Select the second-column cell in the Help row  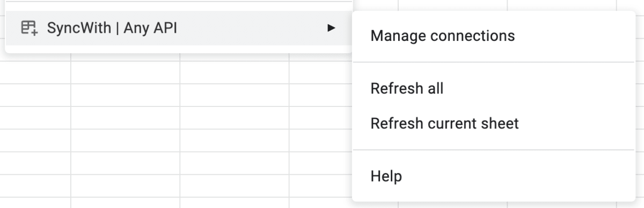[x=126, y=185]
